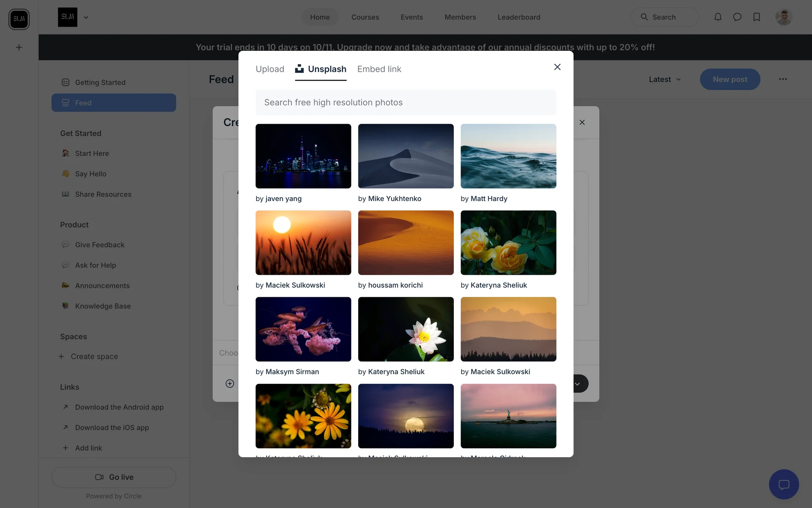The image size is (812, 508).
Task: Open direct messages chat bubble icon
Action: pyautogui.click(x=737, y=17)
